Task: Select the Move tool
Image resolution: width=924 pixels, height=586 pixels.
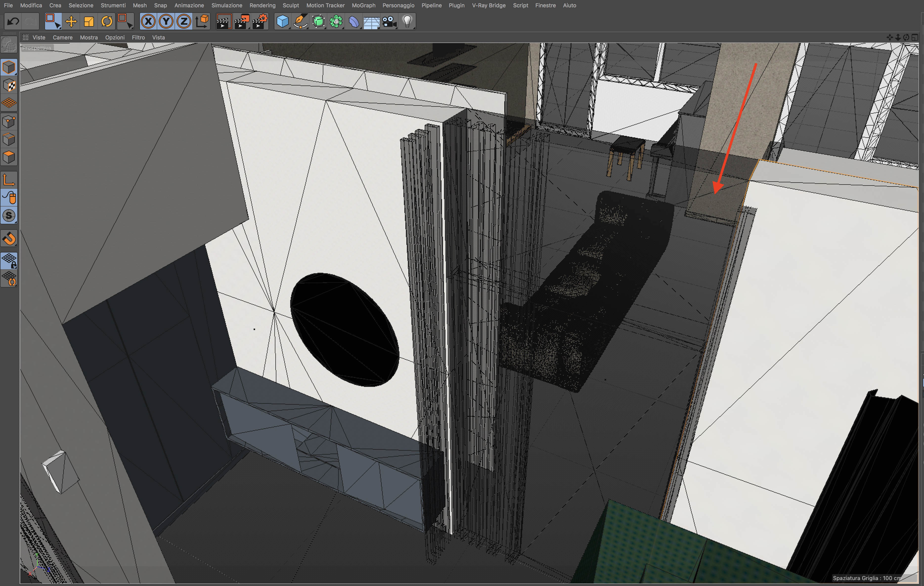Action: [x=71, y=21]
